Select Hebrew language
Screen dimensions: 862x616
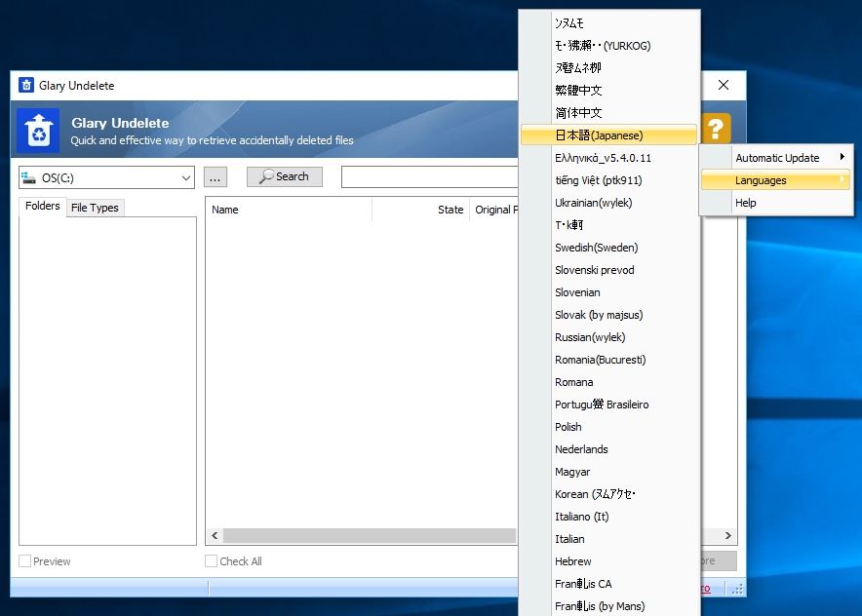point(609,561)
